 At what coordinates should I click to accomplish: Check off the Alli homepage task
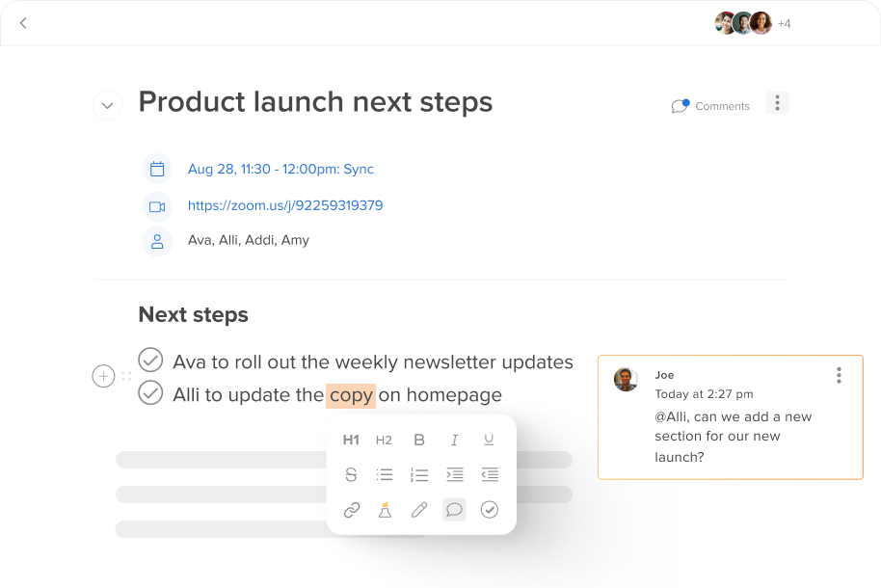coord(150,393)
